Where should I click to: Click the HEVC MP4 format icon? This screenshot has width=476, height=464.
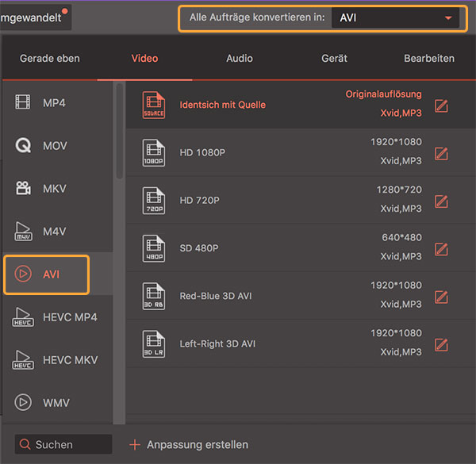tap(23, 316)
